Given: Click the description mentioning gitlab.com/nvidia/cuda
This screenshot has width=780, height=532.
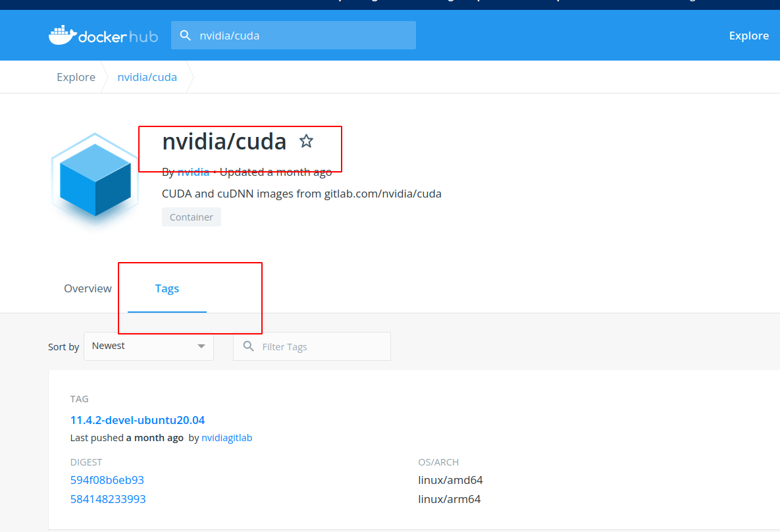Looking at the screenshot, I should tap(301, 194).
